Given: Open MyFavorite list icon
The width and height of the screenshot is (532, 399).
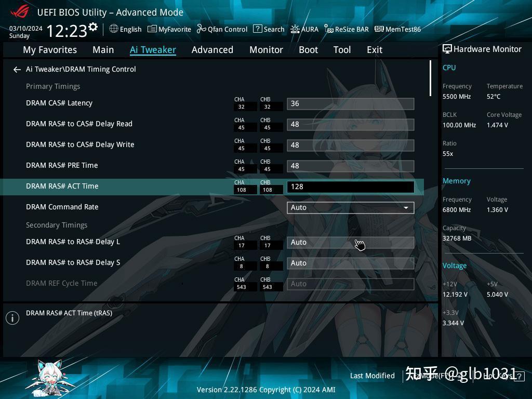Looking at the screenshot, I should 152,29.
